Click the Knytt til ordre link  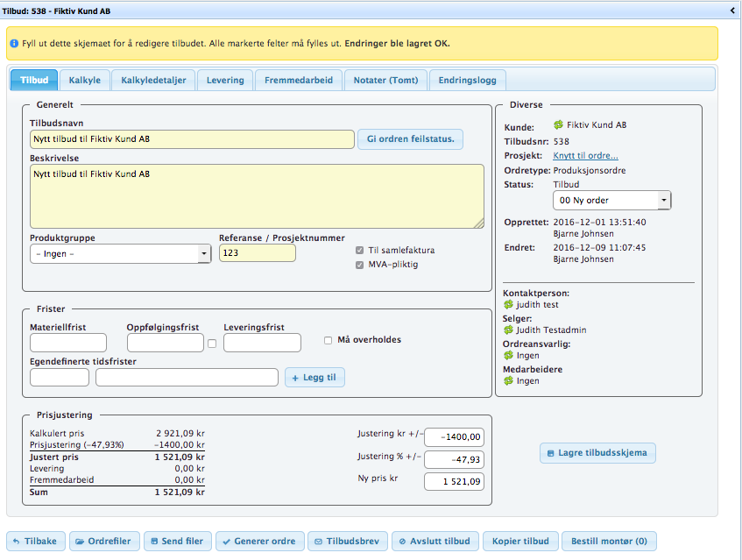coord(585,156)
